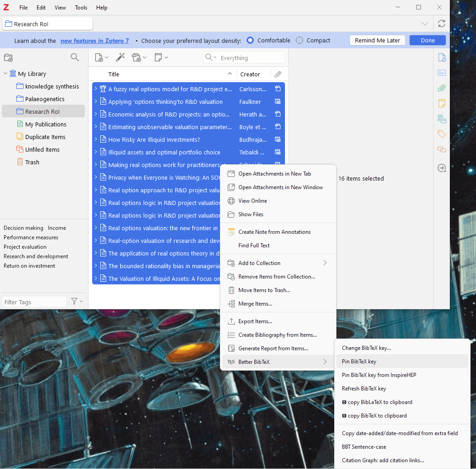Select the Compact layout density option
The image size is (476, 469).
click(x=299, y=40)
